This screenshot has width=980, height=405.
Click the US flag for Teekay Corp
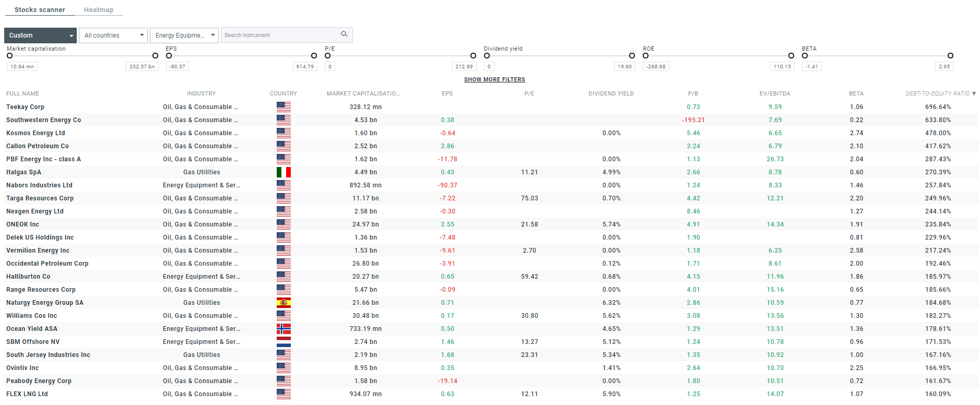[x=284, y=107]
